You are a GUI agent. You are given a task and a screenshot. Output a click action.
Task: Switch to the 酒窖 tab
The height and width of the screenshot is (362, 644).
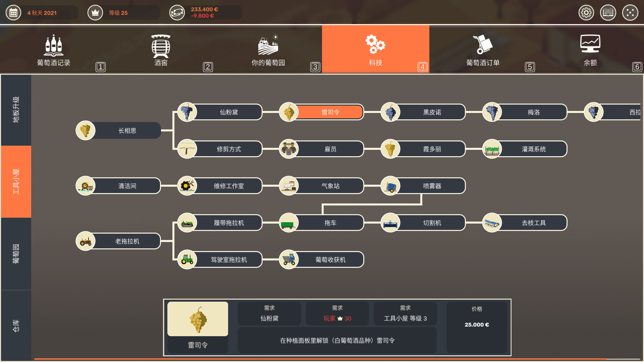pyautogui.click(x=161, y=50)
